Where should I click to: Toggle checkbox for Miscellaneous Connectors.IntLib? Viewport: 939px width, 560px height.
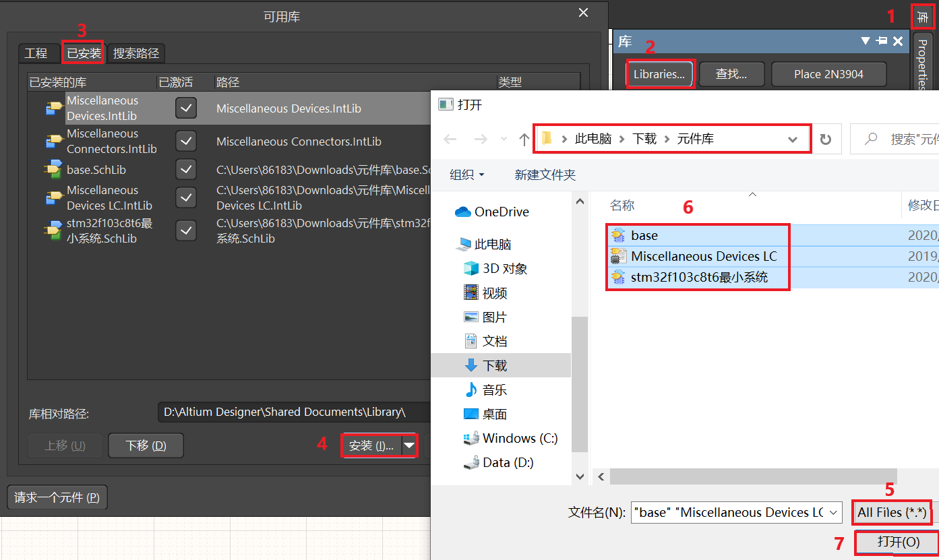(185, 141)
